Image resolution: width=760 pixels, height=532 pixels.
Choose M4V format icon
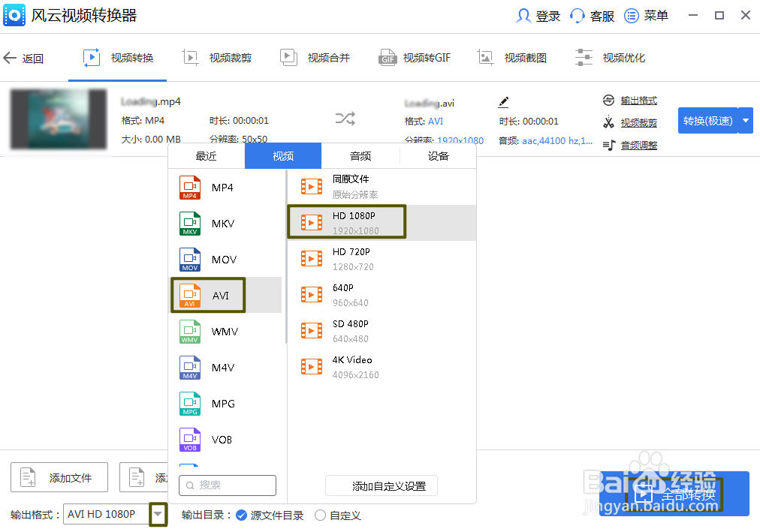pos(190,368)
